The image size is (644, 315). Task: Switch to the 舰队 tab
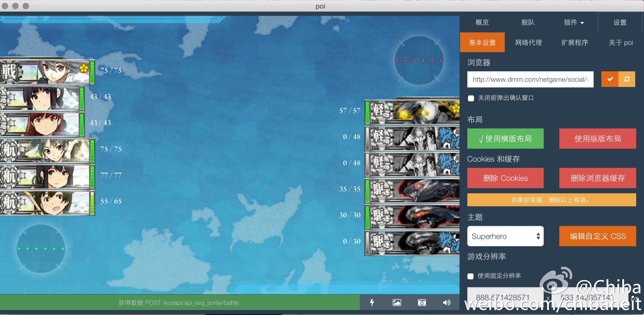click(528, 22)
